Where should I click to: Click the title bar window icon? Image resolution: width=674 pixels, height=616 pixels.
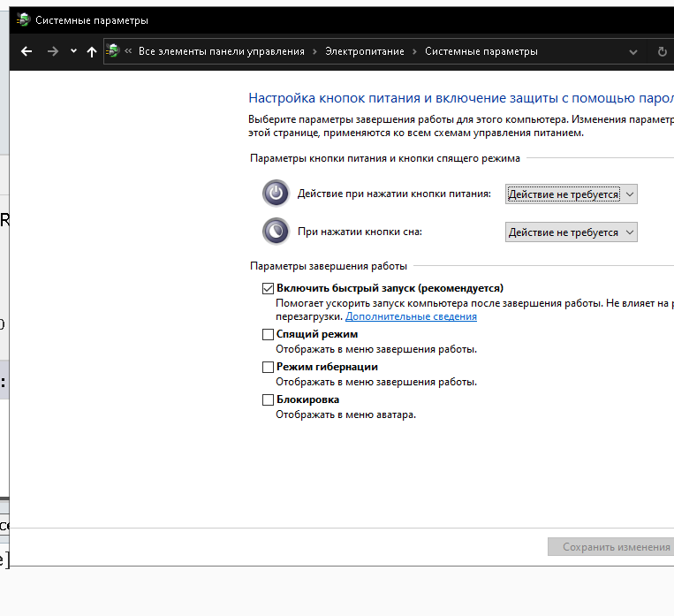[23, 19]
